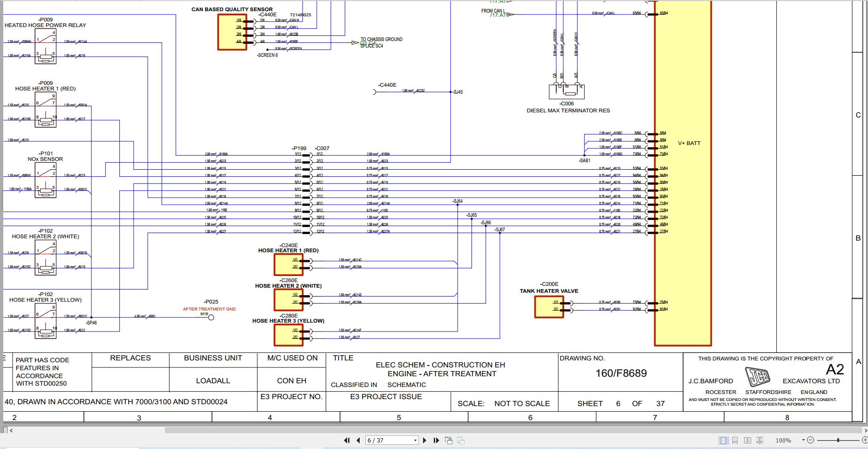Click the -SJ66 splice label
868x449 pixels.
tap(485, 223)
